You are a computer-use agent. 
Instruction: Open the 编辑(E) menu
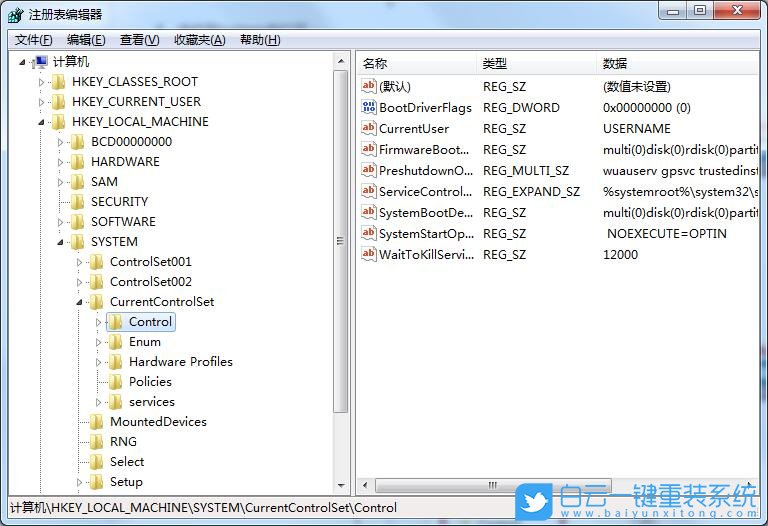coord(86,40)
